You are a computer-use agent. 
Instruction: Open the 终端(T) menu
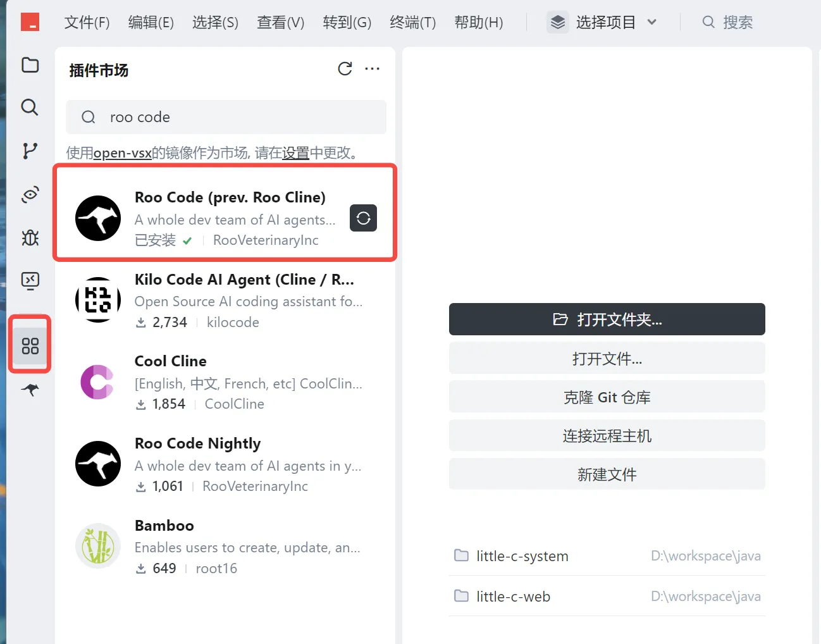pos(413,22)
